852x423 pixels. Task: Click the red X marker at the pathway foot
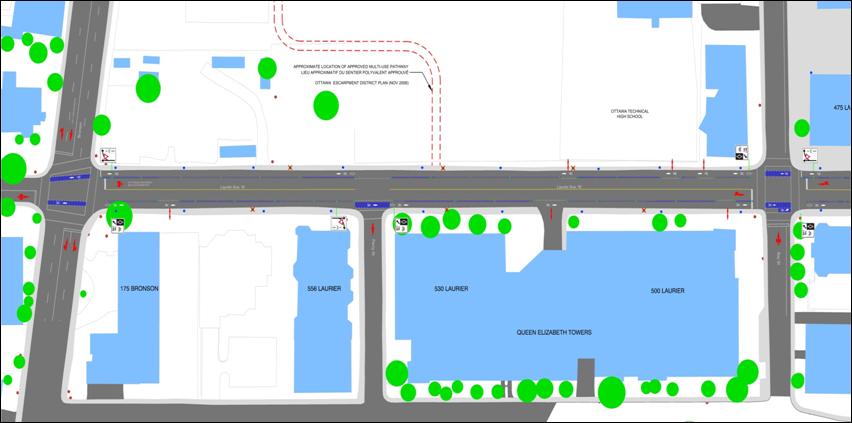pos(443,169)
